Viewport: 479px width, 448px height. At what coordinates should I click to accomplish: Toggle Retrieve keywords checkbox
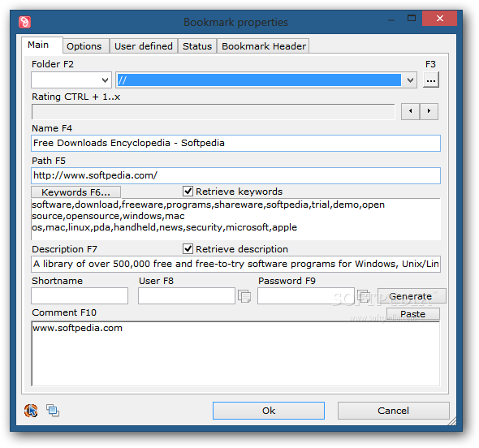coord(188,192)
